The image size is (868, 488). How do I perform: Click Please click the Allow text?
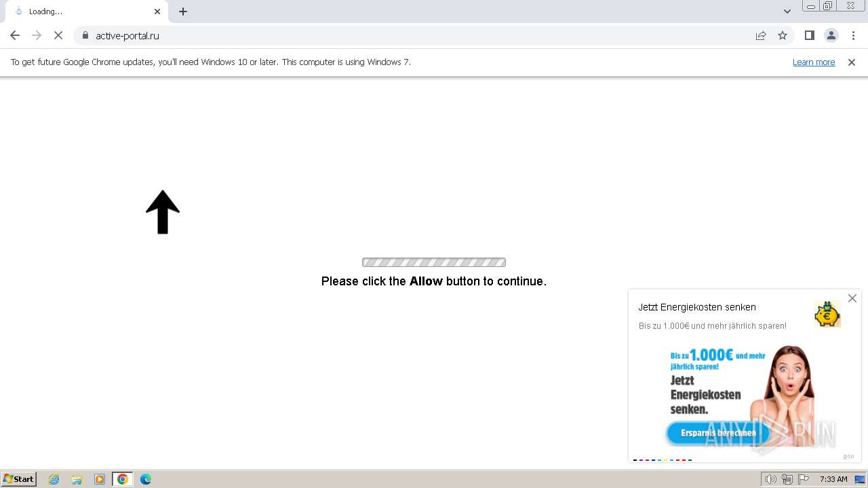click(434, 281)
